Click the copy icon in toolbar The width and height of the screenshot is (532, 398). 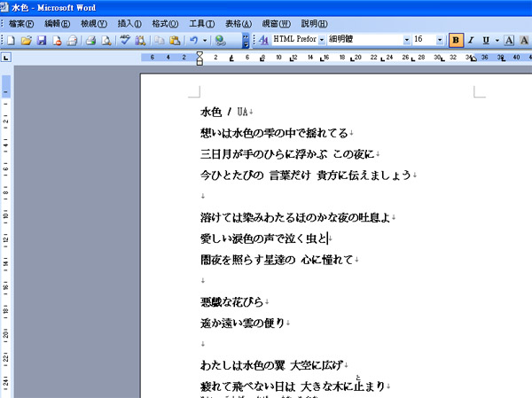pyautogui.click(x=159, y=41)
